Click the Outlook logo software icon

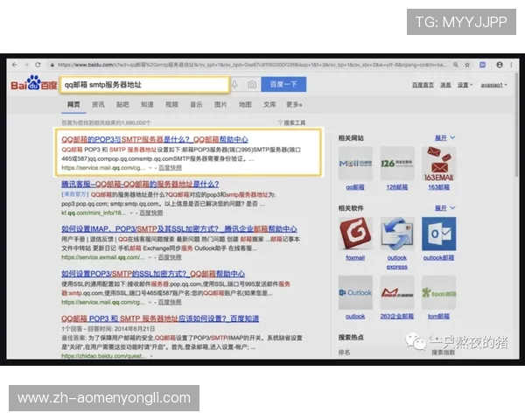click(355, 292)
